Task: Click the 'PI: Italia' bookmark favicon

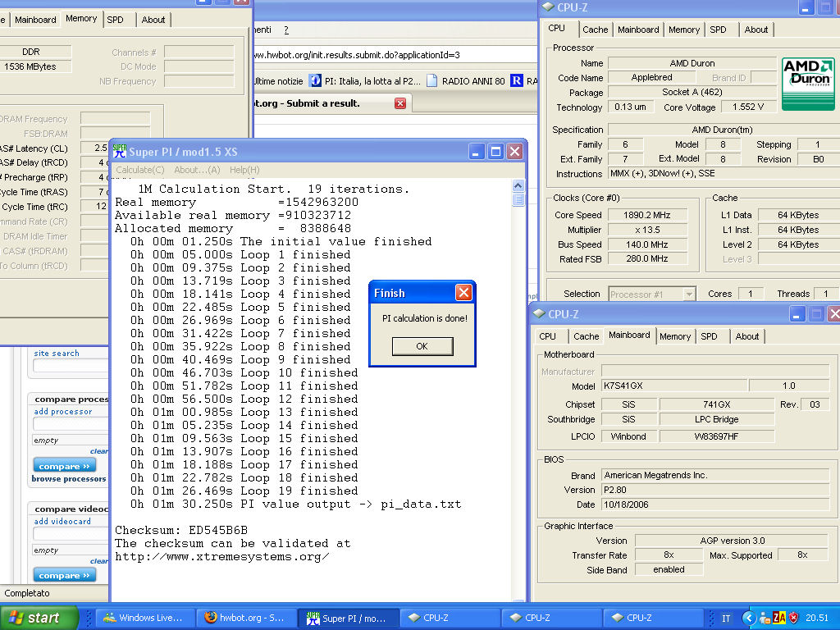Action: pos(315,81)
